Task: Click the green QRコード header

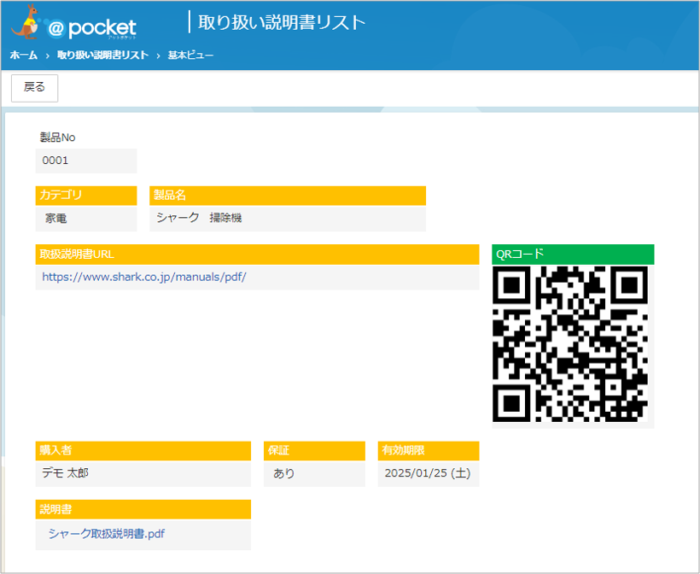Action: (573, 254)
